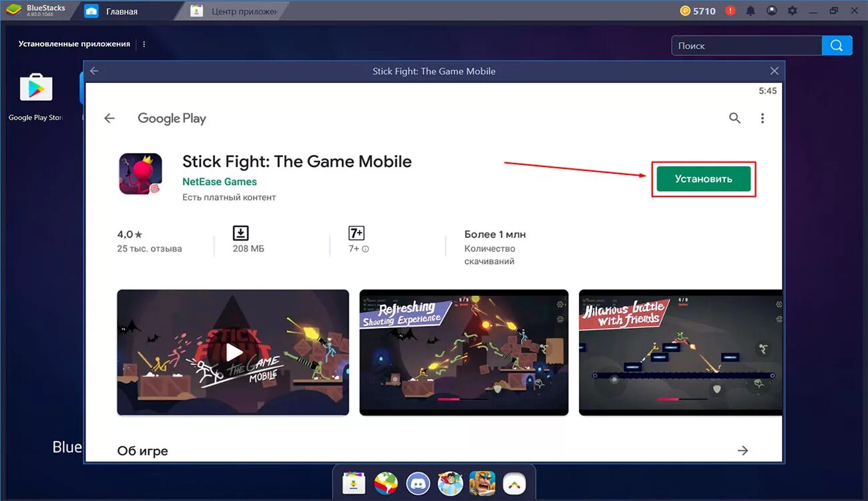The width and height of the screenshot is (868, 501).
Task: Click the Stick Fight: The Game Mobile title
Action: tap(297, 162)
